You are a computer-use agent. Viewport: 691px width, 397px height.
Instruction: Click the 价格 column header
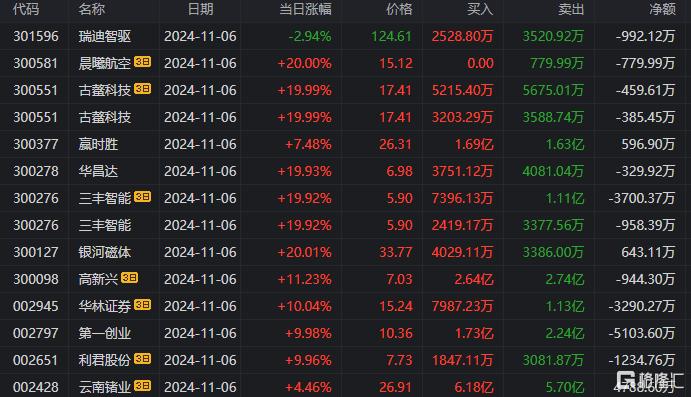coord(399,9)
